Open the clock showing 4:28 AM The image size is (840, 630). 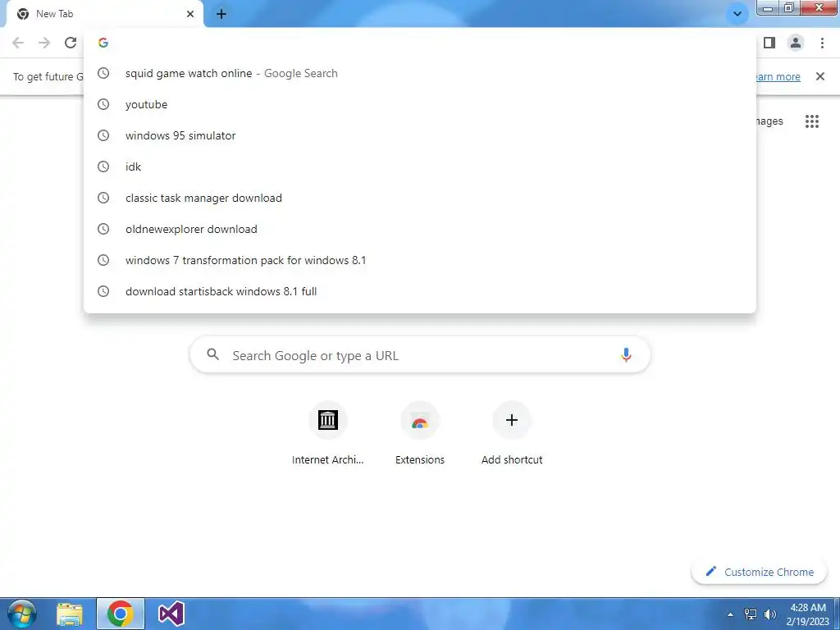click(x=808, y=614)
